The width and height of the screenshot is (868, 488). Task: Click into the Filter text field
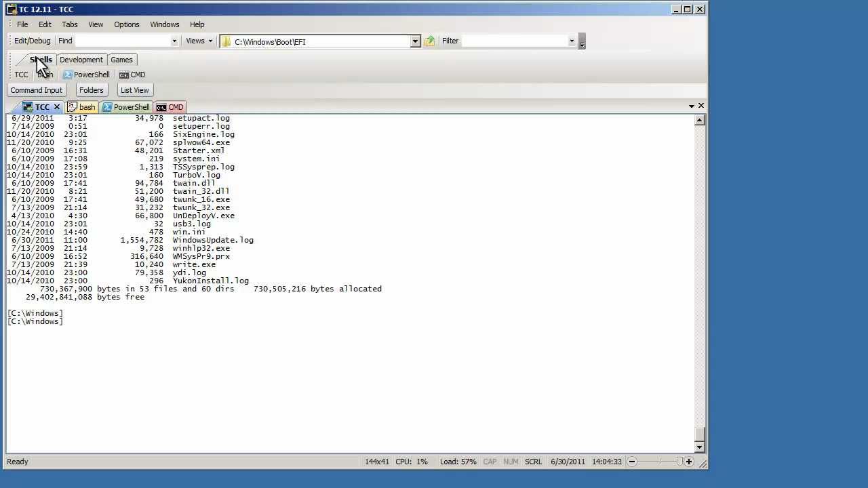coord(513,41)
